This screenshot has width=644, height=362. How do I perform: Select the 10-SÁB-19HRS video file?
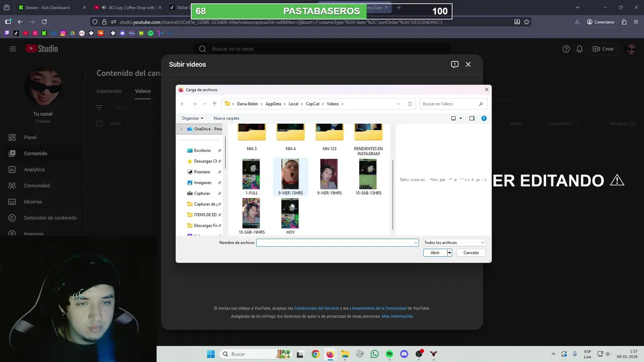click(252, 217)
